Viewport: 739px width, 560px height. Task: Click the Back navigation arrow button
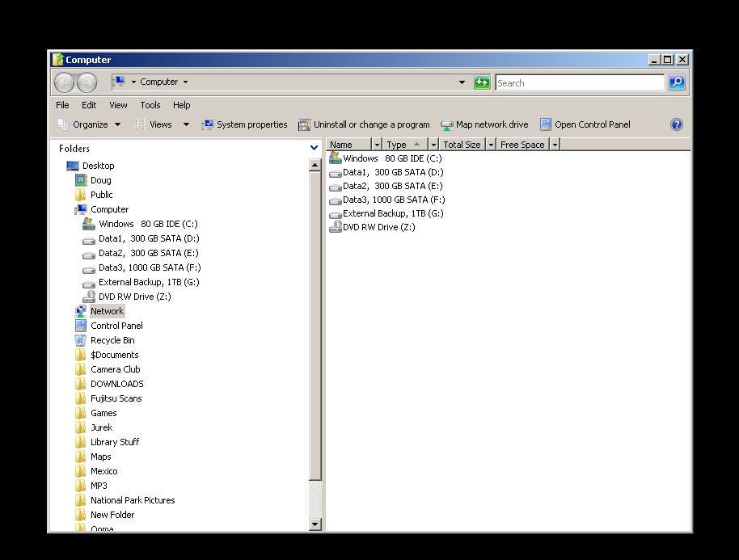[64, 83]
